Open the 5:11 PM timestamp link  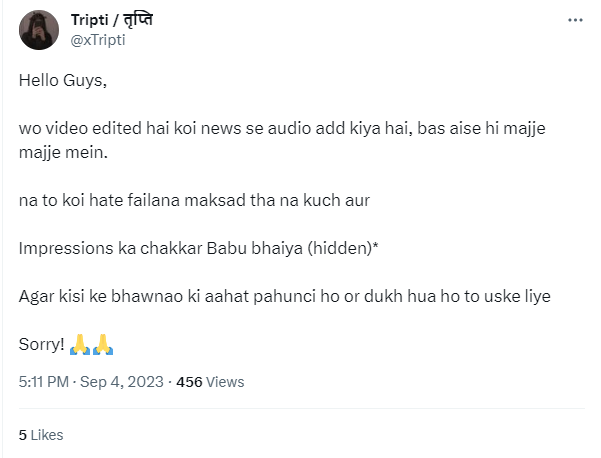(x=44, y=382)
